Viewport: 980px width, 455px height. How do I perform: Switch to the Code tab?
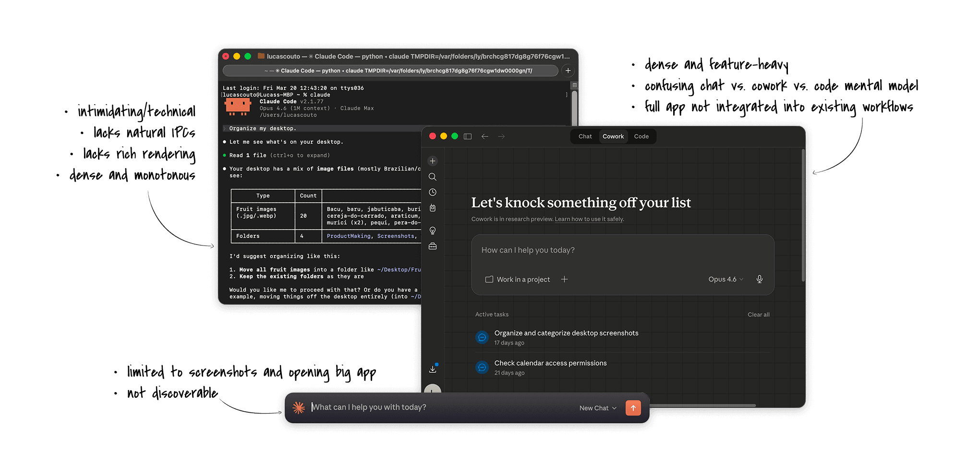point(641,136)
